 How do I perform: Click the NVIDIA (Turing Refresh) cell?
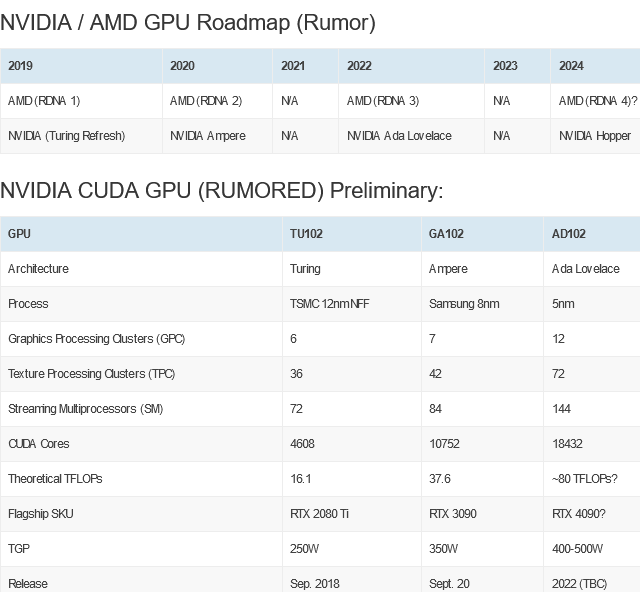67,136
